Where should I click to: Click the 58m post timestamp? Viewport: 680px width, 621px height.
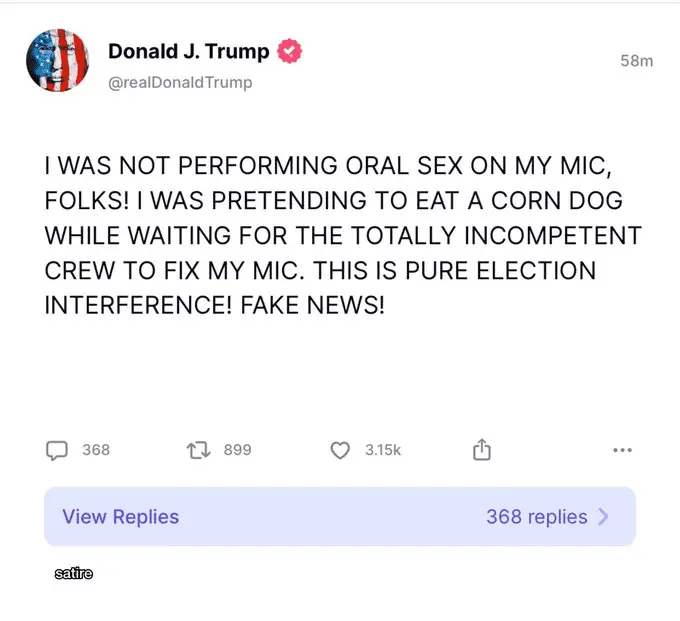point(636,61)
